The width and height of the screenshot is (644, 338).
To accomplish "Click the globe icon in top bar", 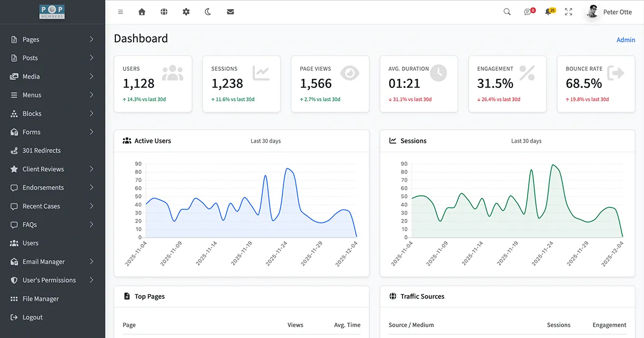I will click(x=164, y=12).
